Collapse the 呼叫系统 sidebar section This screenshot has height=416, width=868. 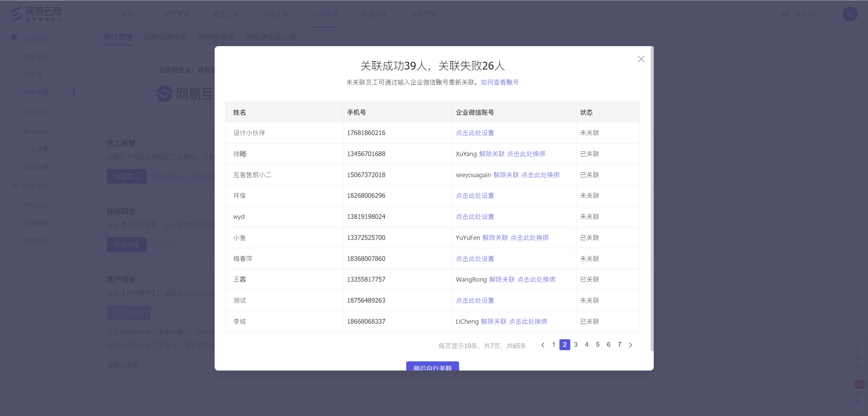tap(72, 112)
